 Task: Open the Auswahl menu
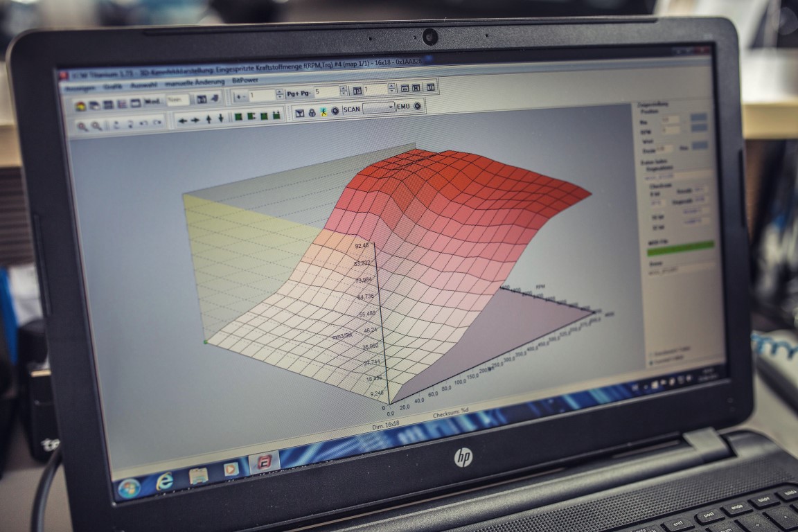144,85
